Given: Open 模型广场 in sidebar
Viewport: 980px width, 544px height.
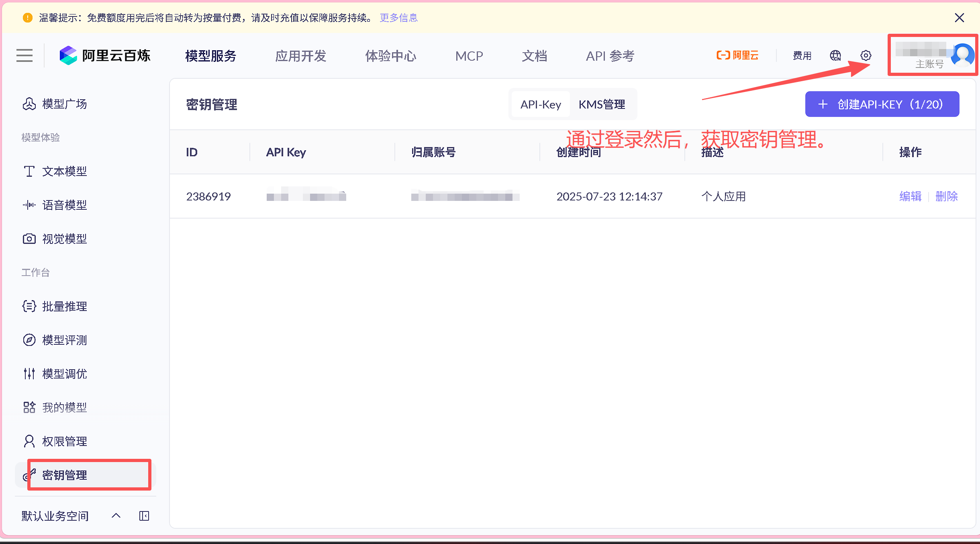Looking at the screenshot, I should pos(64,104).
